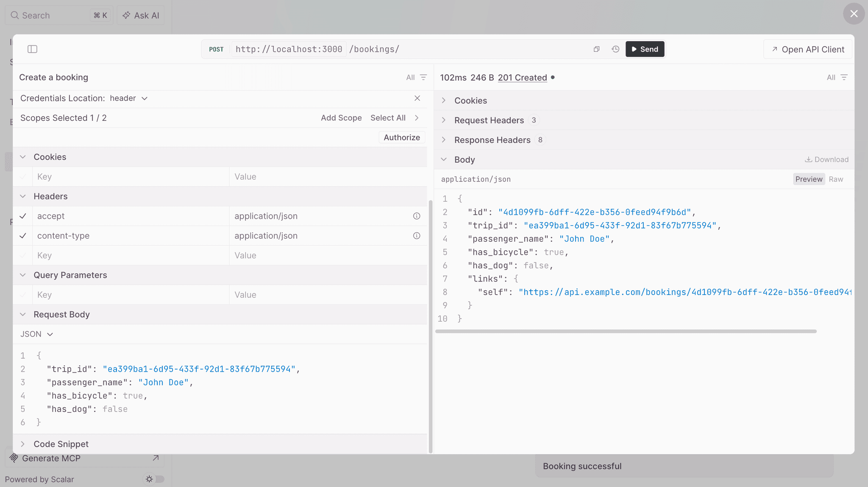
Task: Collapse the Query Parameters section
Action: click(x=23, y=275)
